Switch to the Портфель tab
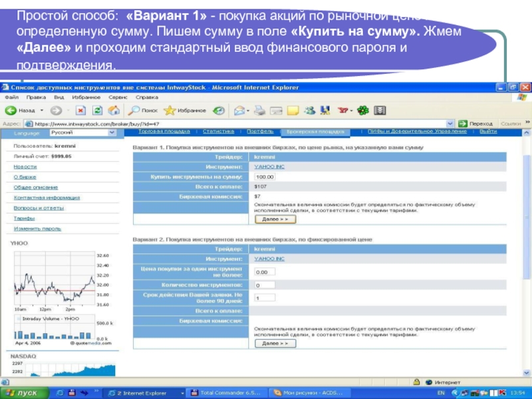Viewport: 532px width, 399px height. pyautogui.click(x=260, y=132)
